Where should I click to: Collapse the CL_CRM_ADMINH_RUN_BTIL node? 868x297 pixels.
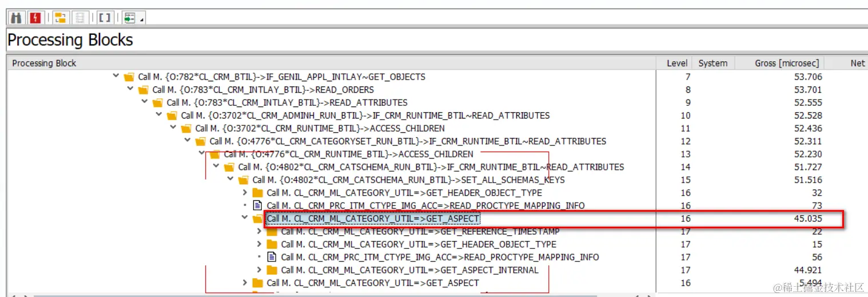pyautogui.click(x=159, y=115)
